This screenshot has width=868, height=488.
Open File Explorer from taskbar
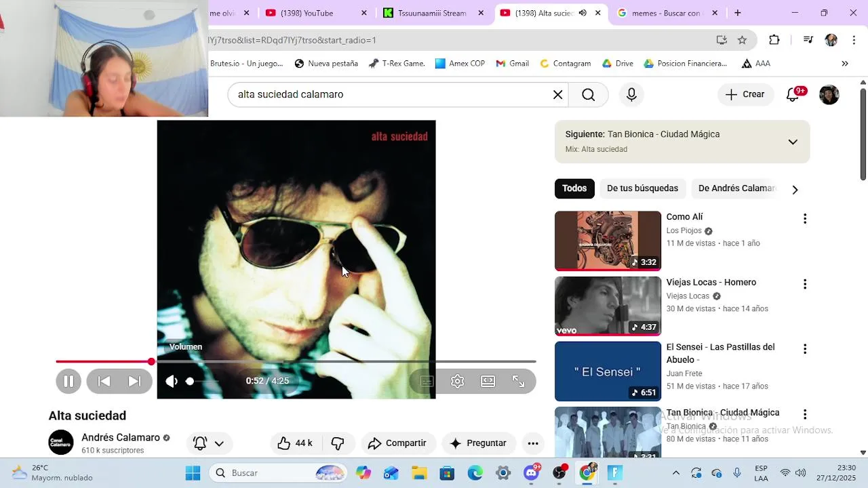[x=418, y=473]
